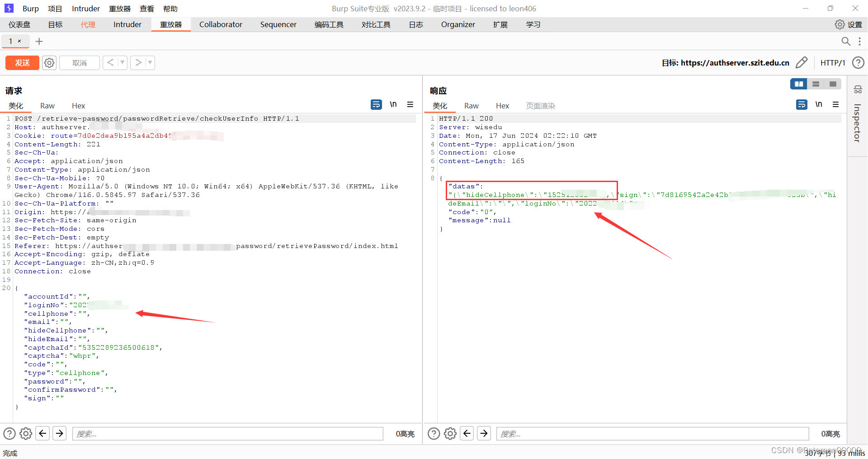Toggle request pane text wrapping icon
868x459 pixels.
point(376,104)
